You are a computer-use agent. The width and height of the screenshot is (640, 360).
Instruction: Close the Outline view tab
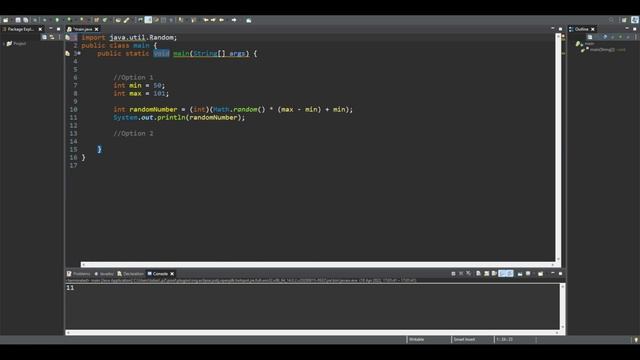click(593, 29)
